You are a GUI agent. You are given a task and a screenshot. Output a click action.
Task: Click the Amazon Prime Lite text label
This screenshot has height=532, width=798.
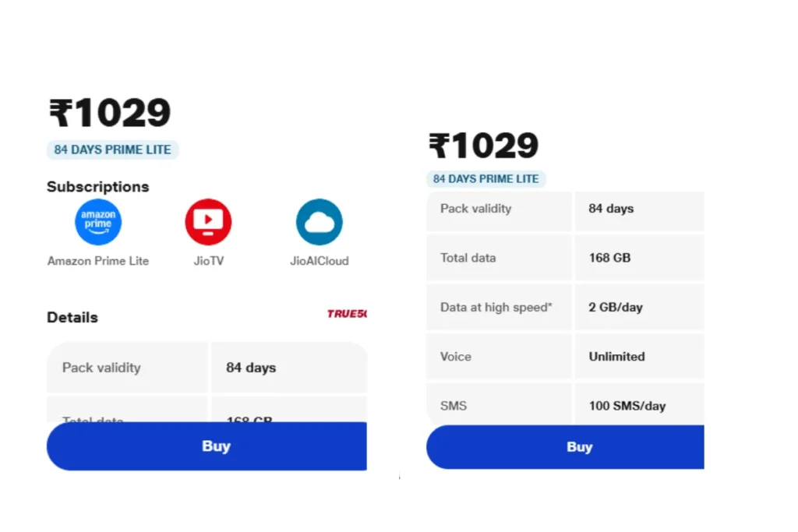tap(98, 261)
